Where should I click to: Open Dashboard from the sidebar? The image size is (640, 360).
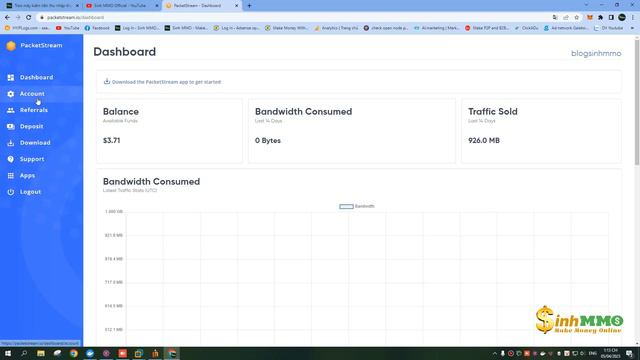[x=36, y=77]
